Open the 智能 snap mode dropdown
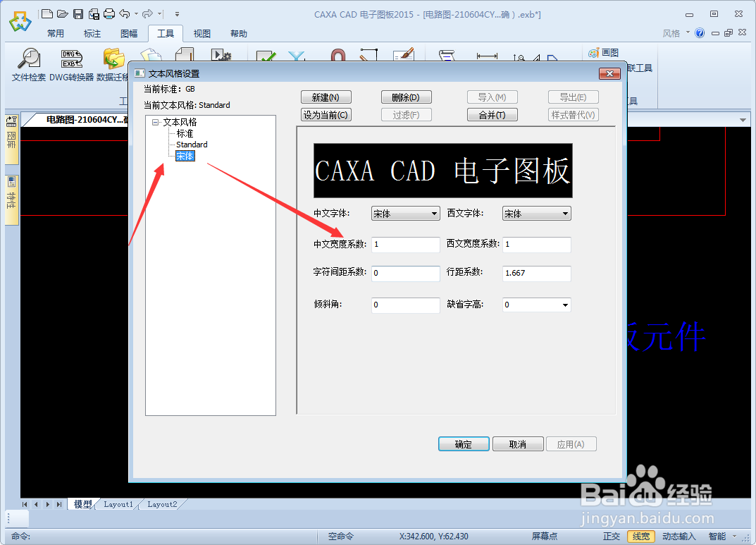756x545 pixels. (735, 536)
